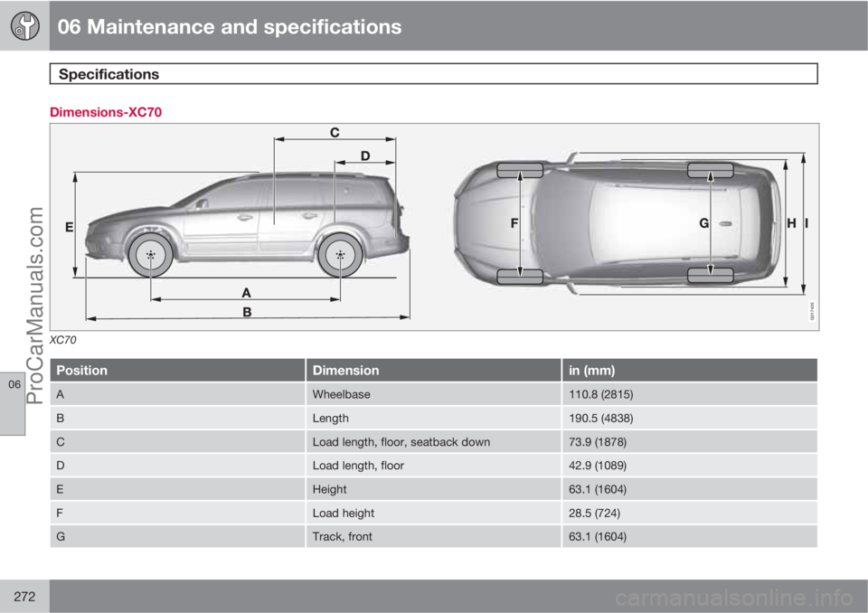The image size is (868, 613).
Task: Click position 'G' cell in table
Action: [x=178, y=536]
